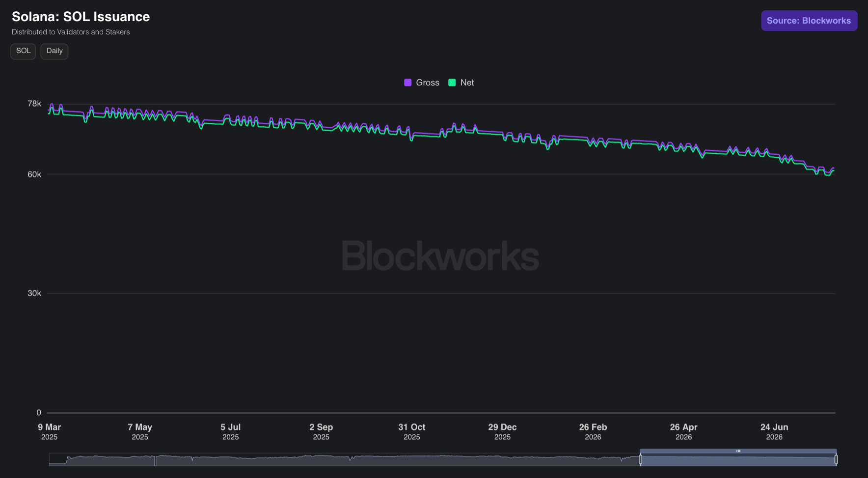Click the unselected navigator overview area
Screen dimensions: 868x478
point(344,460)
